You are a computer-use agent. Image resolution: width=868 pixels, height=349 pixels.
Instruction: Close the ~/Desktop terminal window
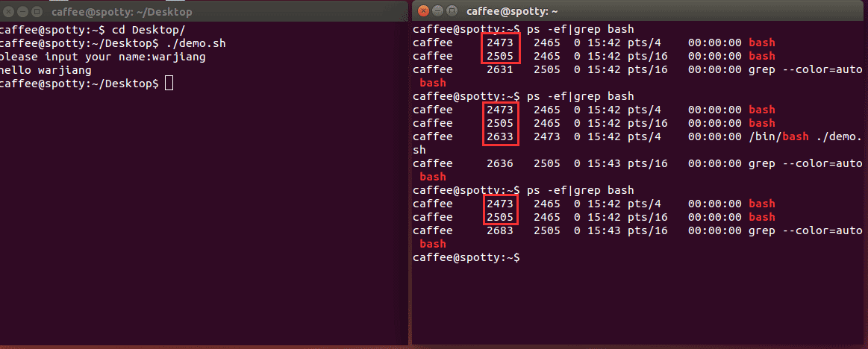click(8, 11)
